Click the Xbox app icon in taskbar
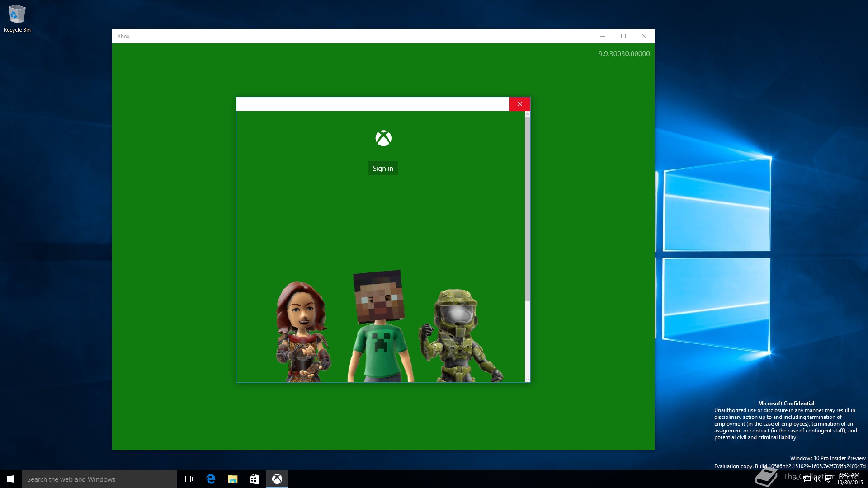 coord(277,479)
